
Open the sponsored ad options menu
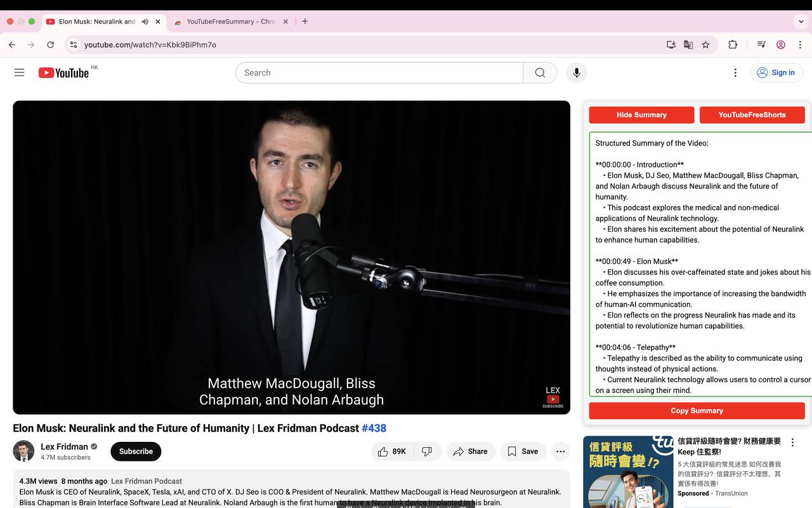coord(792,443)
